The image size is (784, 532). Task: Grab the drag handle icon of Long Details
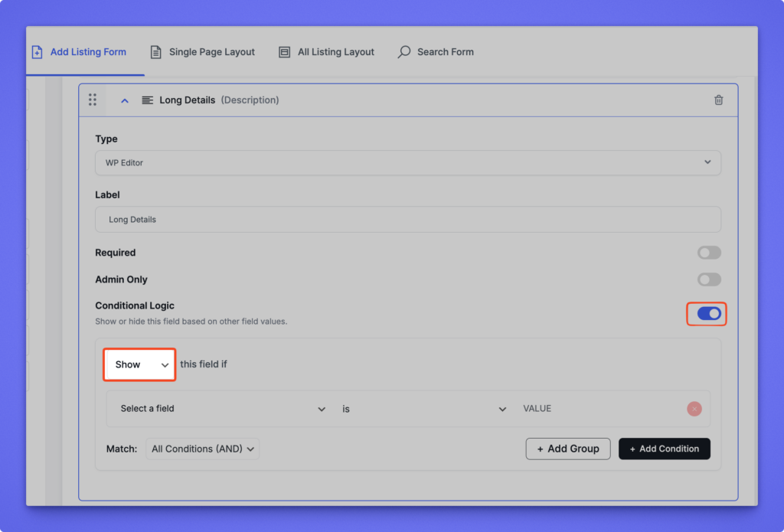pos(93,100)
